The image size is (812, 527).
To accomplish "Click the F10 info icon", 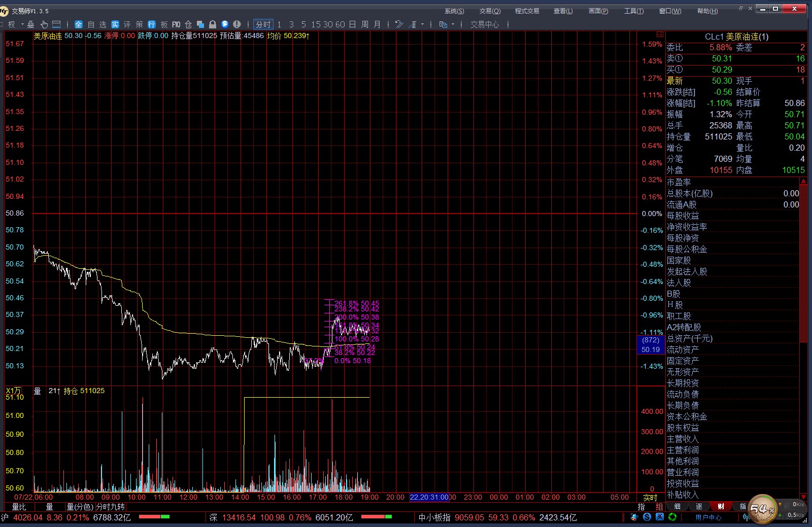I will click(x=176, y=24).
